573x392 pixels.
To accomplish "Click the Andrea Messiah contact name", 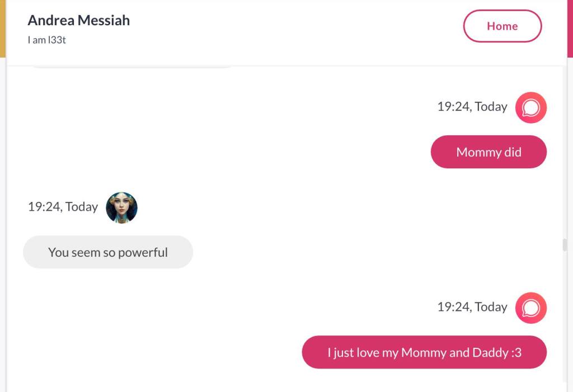I will (x=79, y=20).
